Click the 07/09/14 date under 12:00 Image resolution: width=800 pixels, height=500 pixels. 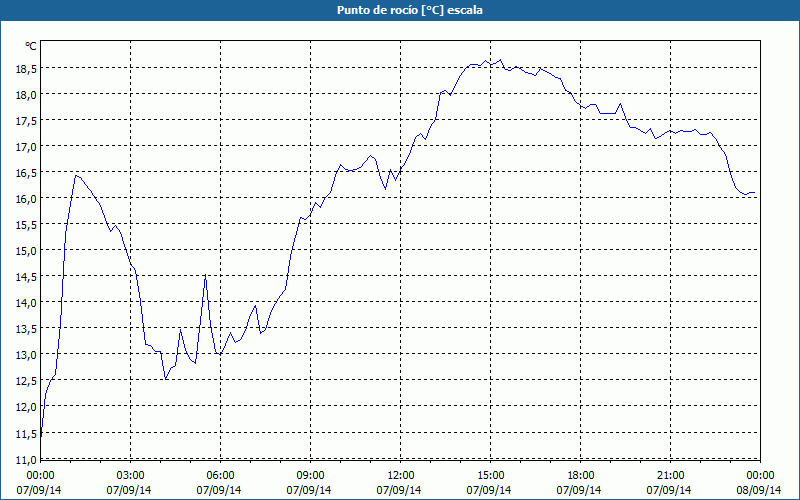[399, 490]
